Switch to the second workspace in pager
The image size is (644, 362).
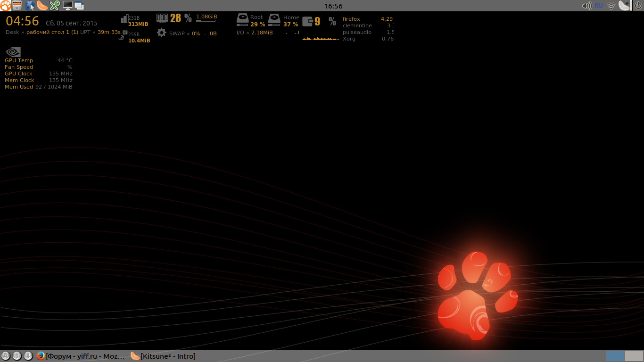click(x=634, y=356)
